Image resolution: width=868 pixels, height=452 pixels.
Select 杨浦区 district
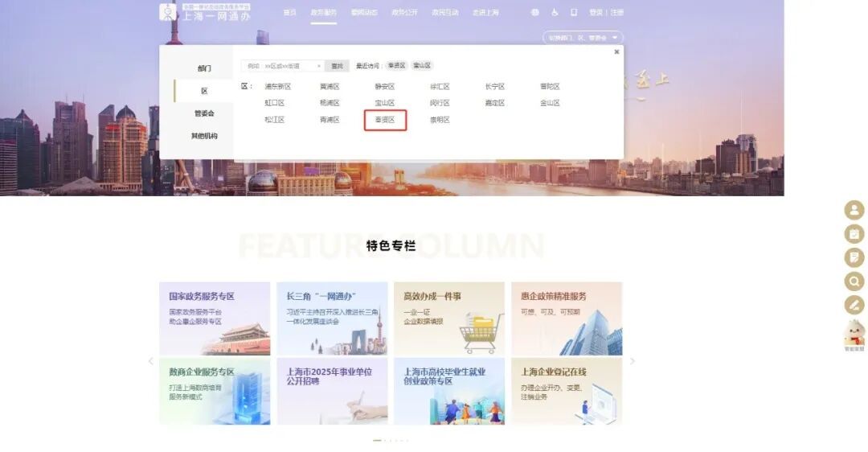pyautogui.click(x=330, y=103)
